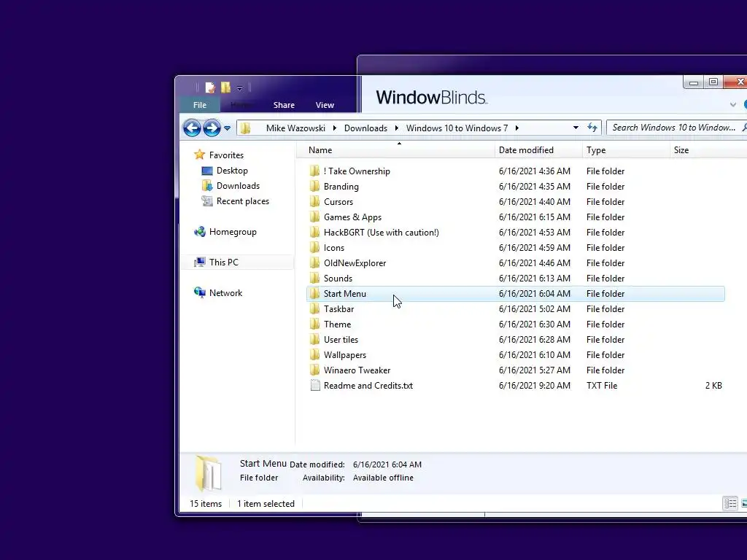
Task: Click the Mike Wazowski breadcrumb
Action: pos(295,128)
